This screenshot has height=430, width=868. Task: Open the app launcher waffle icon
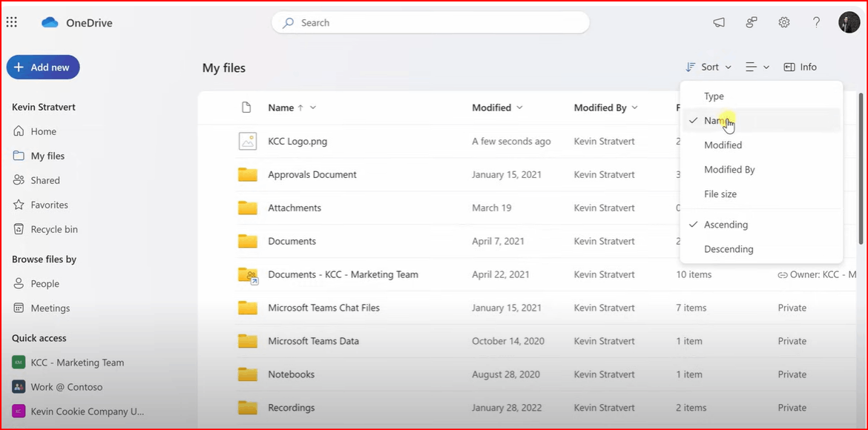12,23
